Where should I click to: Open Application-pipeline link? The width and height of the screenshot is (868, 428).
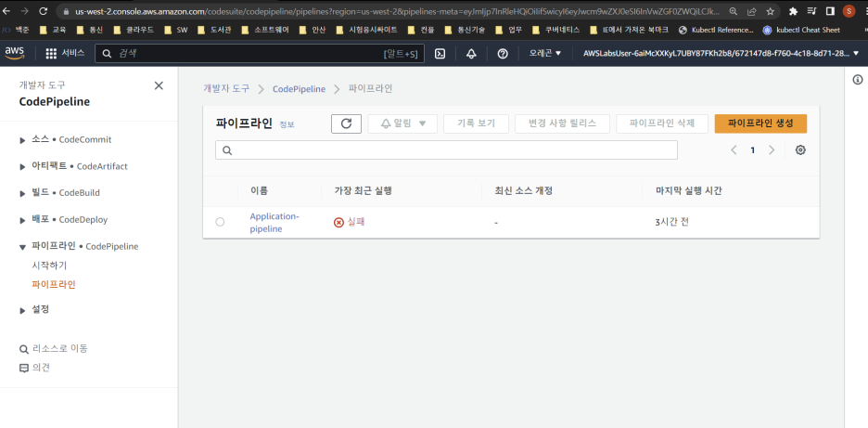pyautogui.click(x=274, y=222)
